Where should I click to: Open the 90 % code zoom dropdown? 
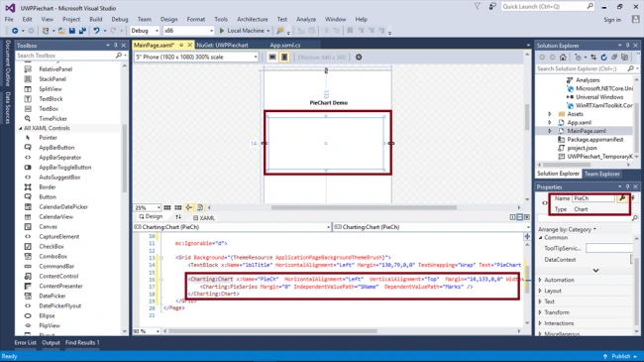click(147, 331)
